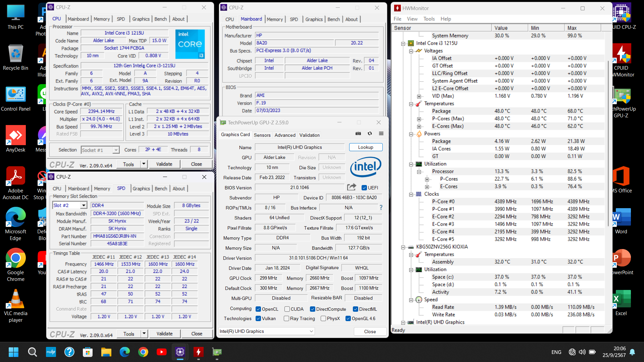Toggle the PhysX checkbox
The image size is (644, 362).
point(323,318)
